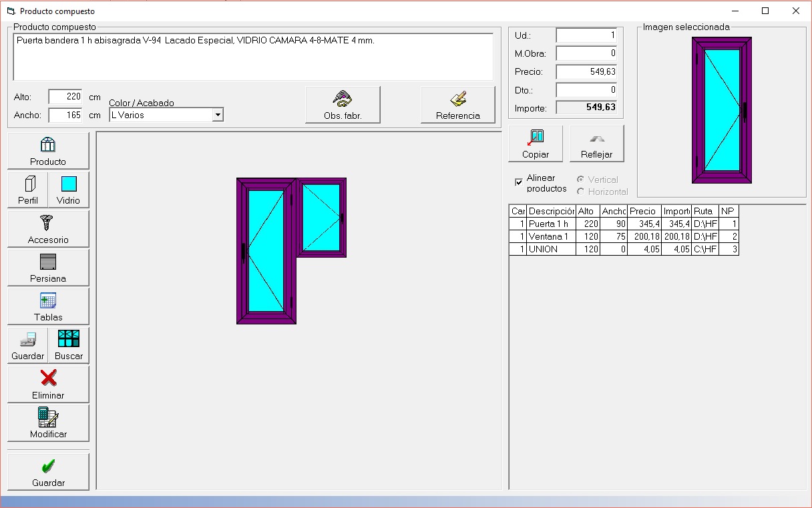Open the Persiana shutter tool
The width and height of the screenshot is (812, 508).
pyautogui.click(x=48, y=267)
